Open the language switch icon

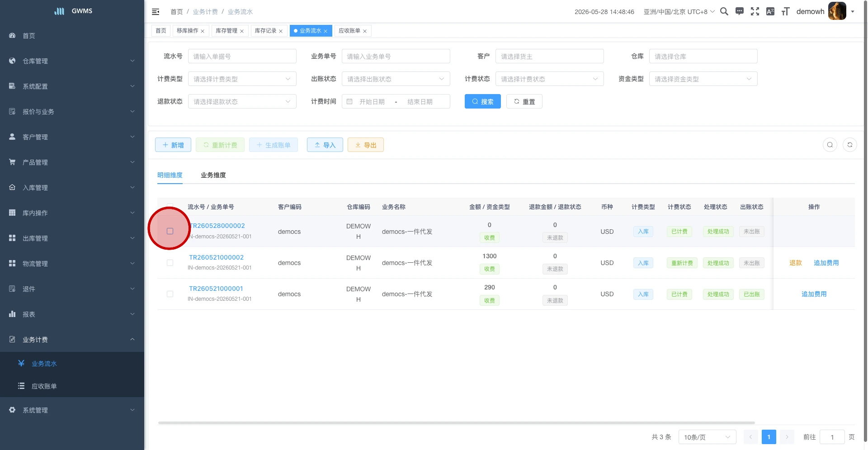click(770, 11)
